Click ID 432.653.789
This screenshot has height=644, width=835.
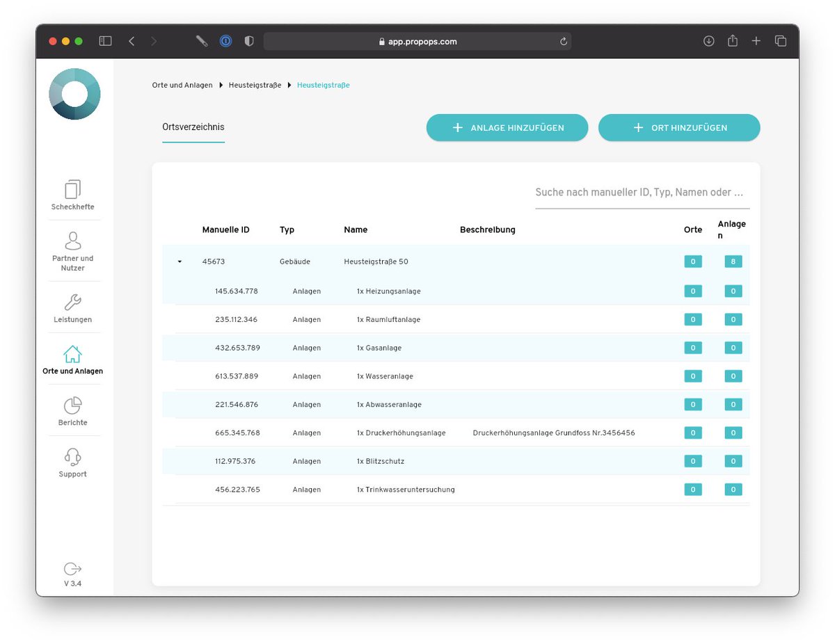(x=237, y=348)
